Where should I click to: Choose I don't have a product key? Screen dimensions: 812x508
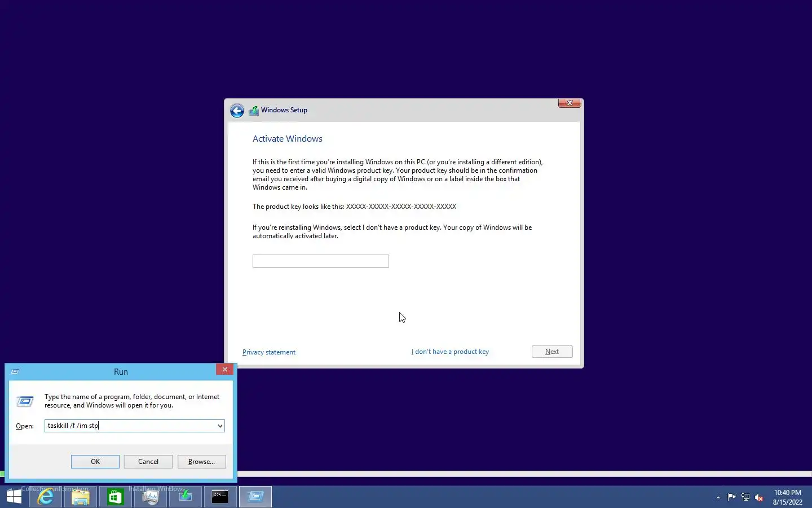[x=450, y=352]
